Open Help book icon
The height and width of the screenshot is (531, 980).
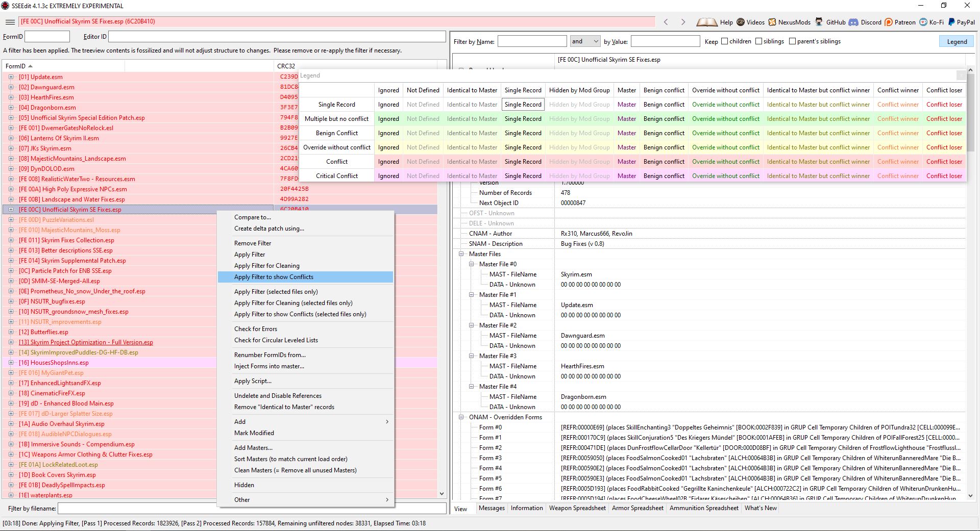(706, 22)
